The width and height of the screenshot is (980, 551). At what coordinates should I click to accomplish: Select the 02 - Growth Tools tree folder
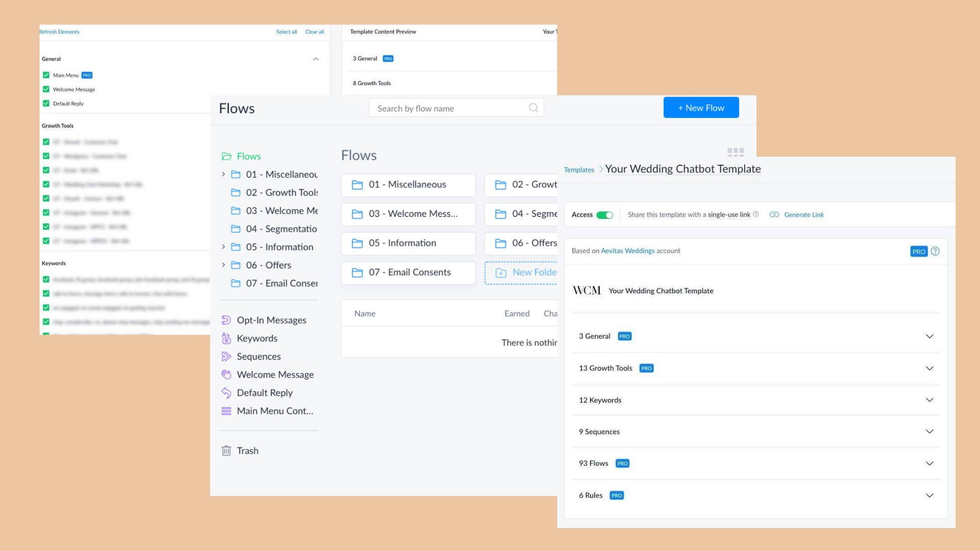[x=281, y=192]
